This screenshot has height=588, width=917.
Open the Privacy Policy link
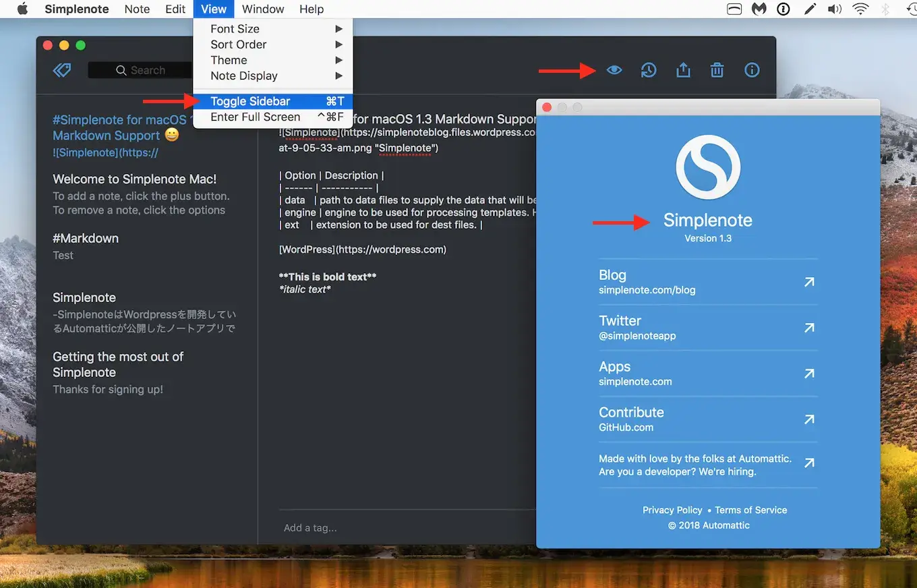[x=672, y=510]
